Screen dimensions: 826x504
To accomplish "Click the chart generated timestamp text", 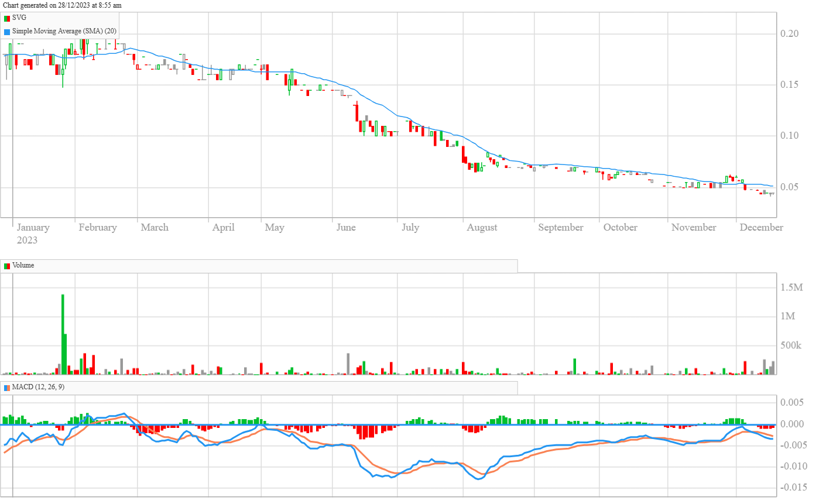I will [62, 5].
